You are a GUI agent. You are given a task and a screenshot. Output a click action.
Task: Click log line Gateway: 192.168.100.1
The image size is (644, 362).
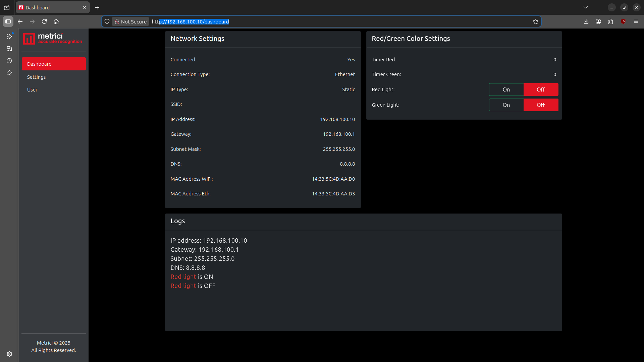pos(205,250)
